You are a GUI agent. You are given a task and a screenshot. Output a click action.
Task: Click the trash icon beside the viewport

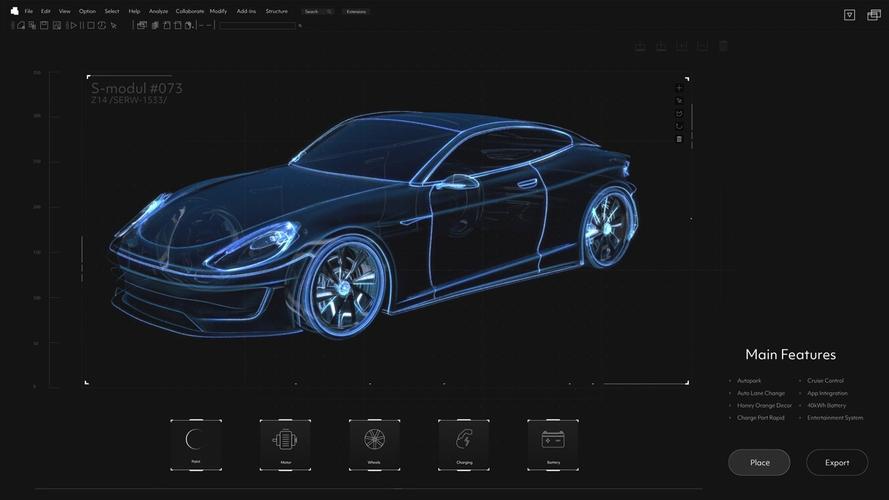(x=679, y=139)
